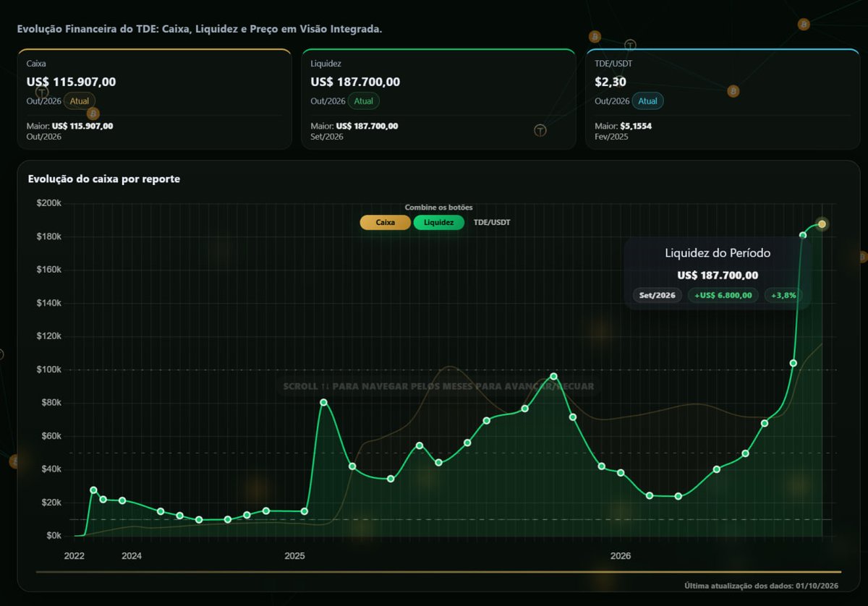This screenshot has width=868, height=606.
Task: Click the data point on the $100k line
Action: pos(793,363)
